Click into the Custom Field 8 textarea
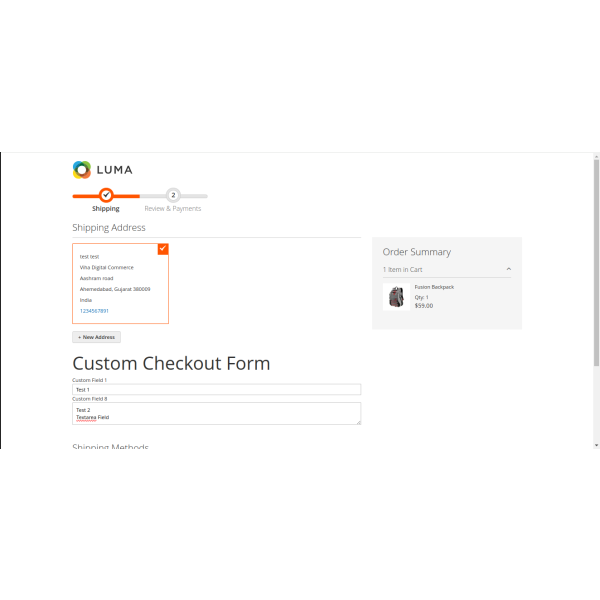 tap(216, 413)
